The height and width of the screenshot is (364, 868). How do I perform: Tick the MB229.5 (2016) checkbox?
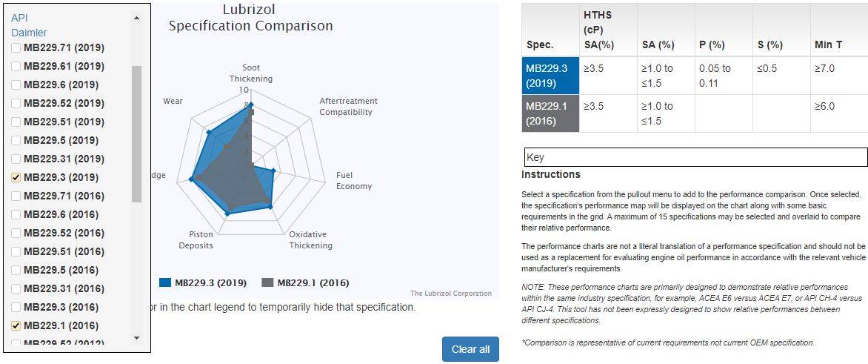pyautogui.click(x=16, y=270)
